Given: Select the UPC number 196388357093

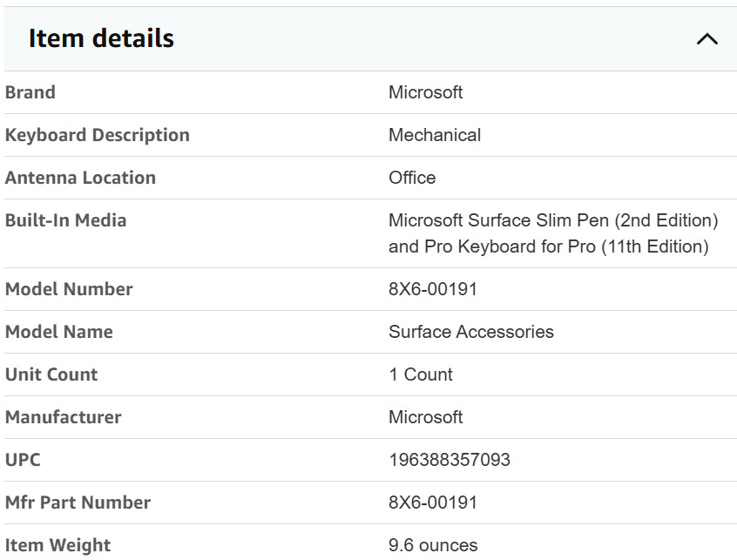Looking at the screenshot, I should pos(450,460).
